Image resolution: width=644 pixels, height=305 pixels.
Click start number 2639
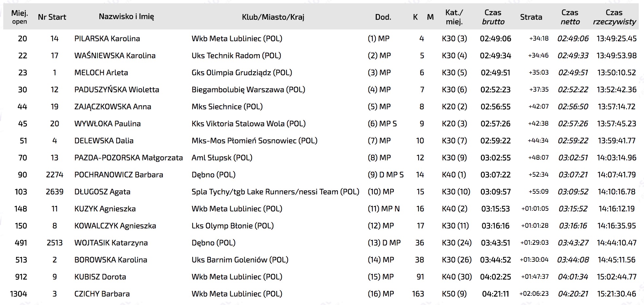point(54,192)
